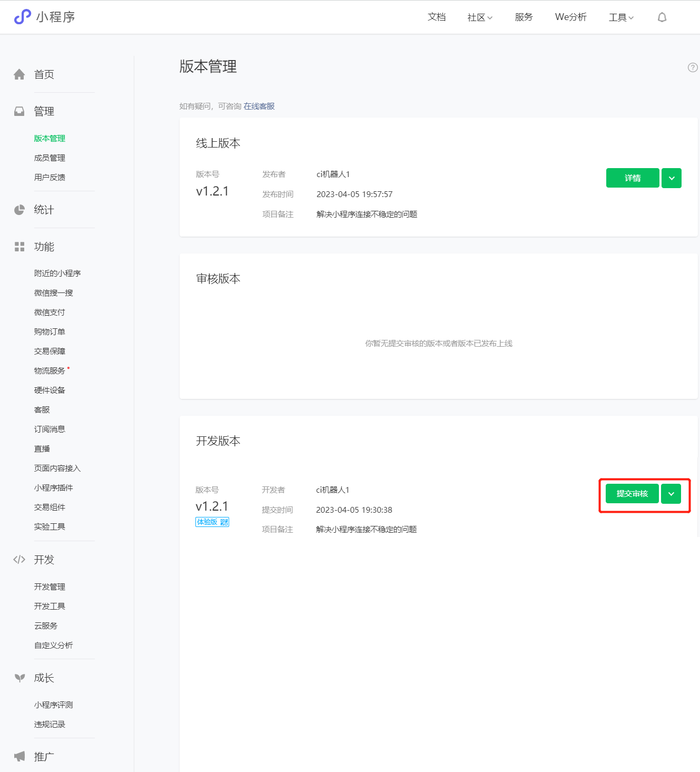Open 小程序评测 in sidebar
Image resolution: width=700 pixels, height=772 pixels.
(x=53, y=705)
